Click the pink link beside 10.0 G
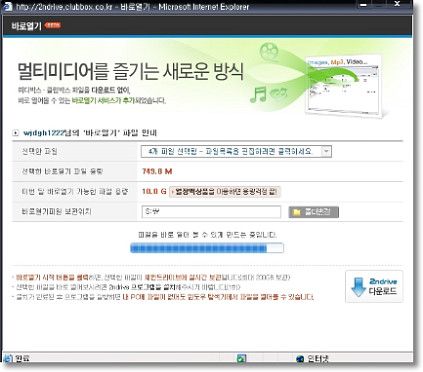Screen dimensions: 423x372 tap(225, 192)
